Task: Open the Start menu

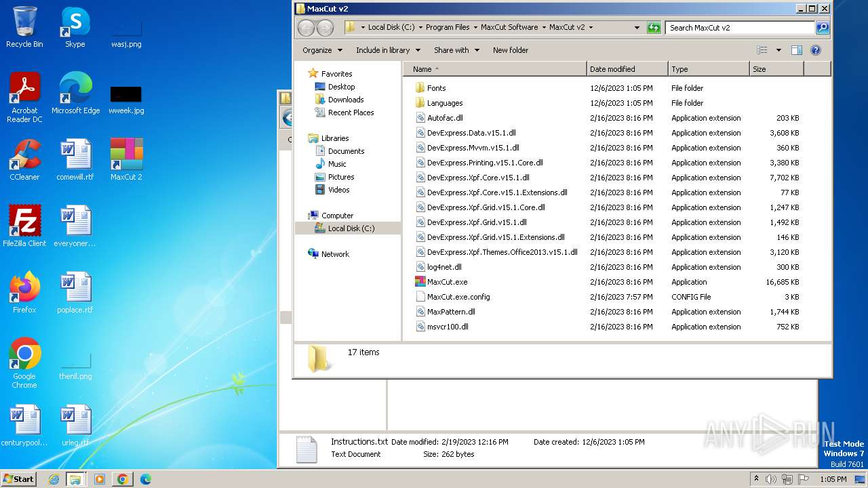Action: pos(18,479)
